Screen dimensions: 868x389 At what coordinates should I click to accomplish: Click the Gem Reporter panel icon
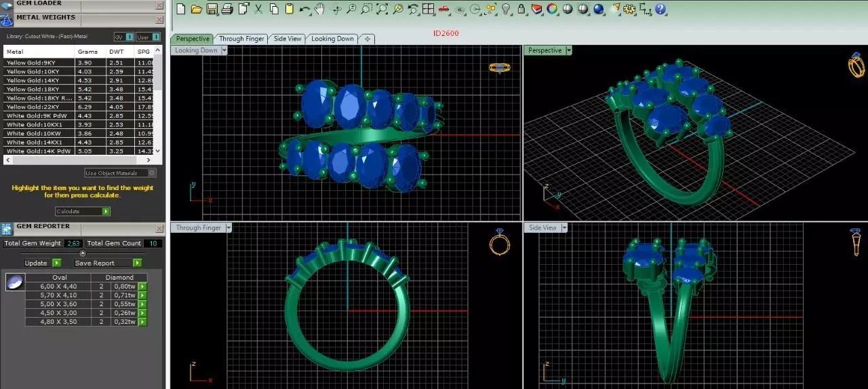[x=7, y=229]
